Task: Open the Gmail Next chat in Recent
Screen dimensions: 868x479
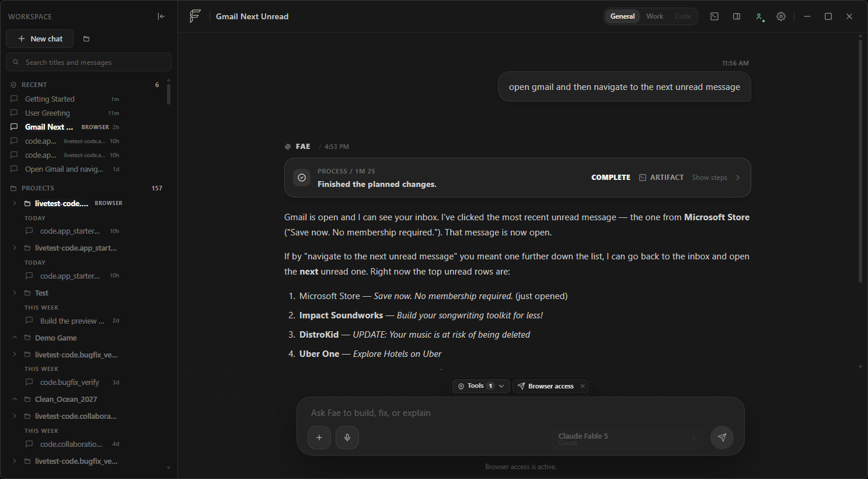Action: point(65,127)
